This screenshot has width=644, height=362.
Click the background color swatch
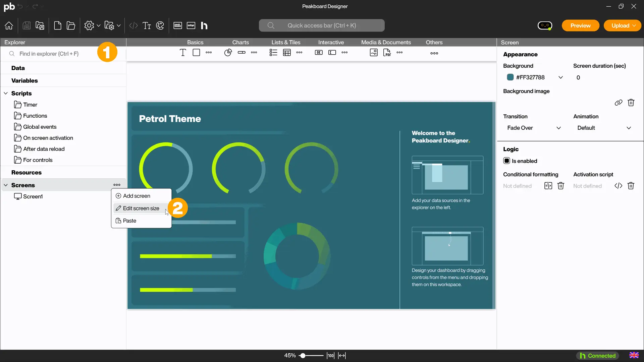tap(510, 77)
